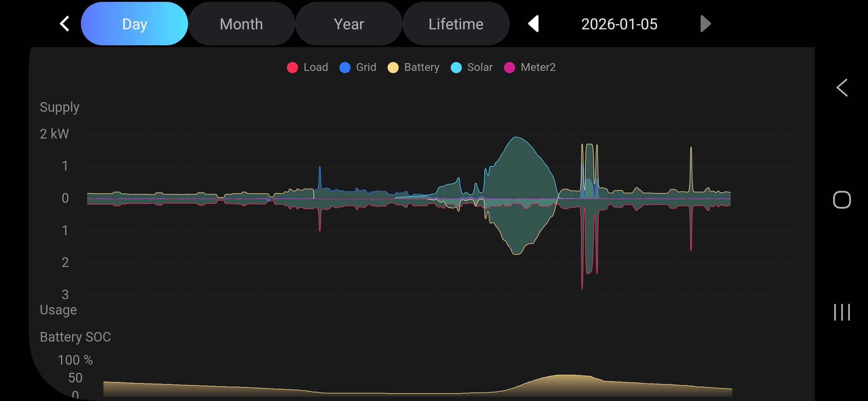Viewport: 868px width, 401px height.
Task: Open the Lifetime view tab
Action: tap(456, 24)
